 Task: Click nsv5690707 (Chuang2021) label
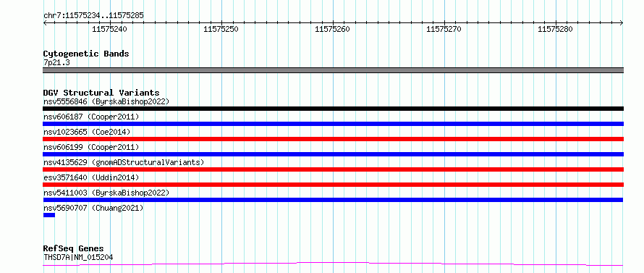93,208
